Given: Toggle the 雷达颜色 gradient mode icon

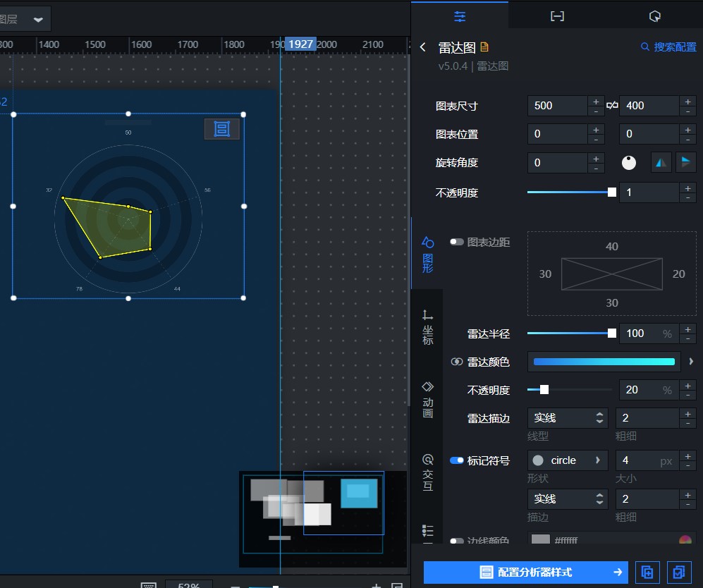Looking at the screenshot, I should [456, 362].
